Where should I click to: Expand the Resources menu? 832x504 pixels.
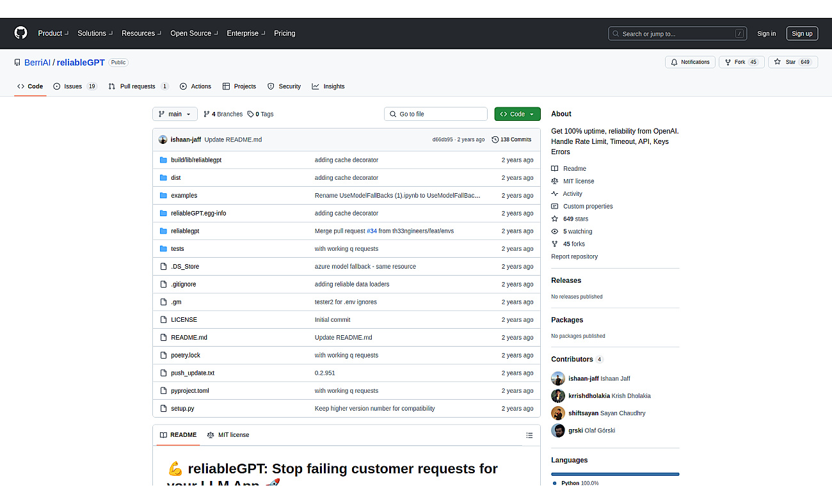[x=141, y=33]
